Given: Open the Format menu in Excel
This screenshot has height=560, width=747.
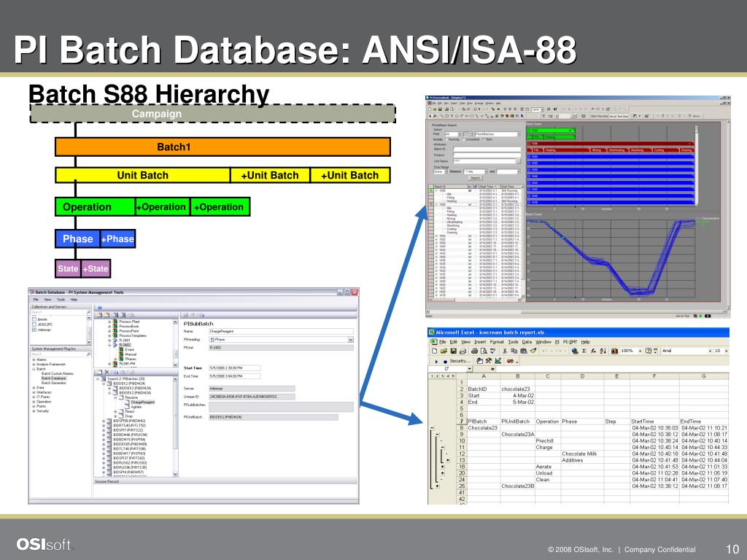Looking at the screenshot, I should point(496,342).
